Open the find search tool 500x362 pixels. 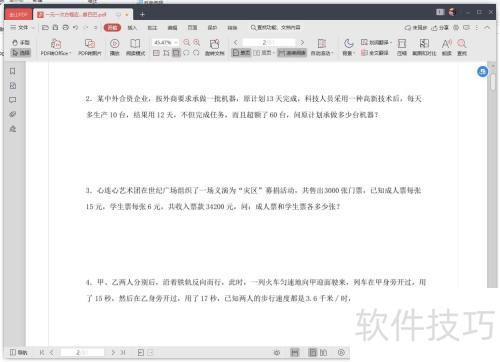coord(462,47)
